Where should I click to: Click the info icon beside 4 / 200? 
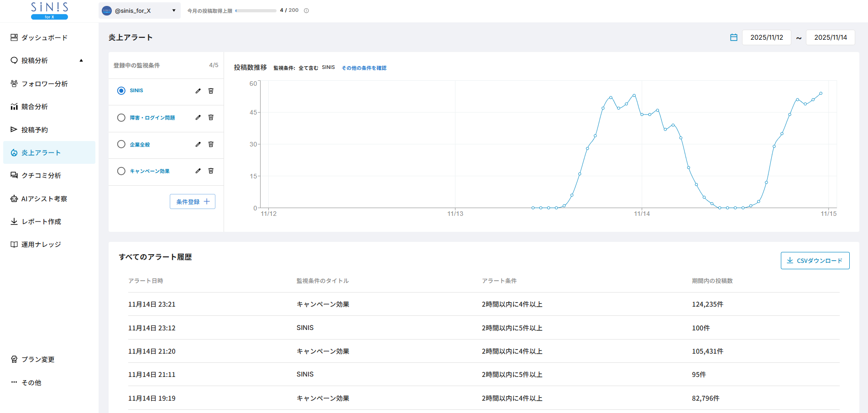point(306,10)
